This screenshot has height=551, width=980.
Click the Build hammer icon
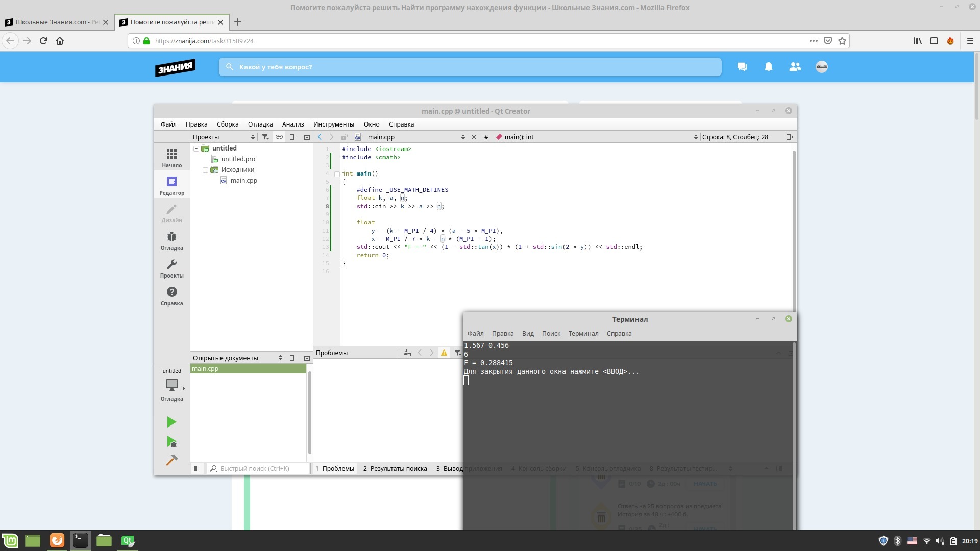[171, 461]
